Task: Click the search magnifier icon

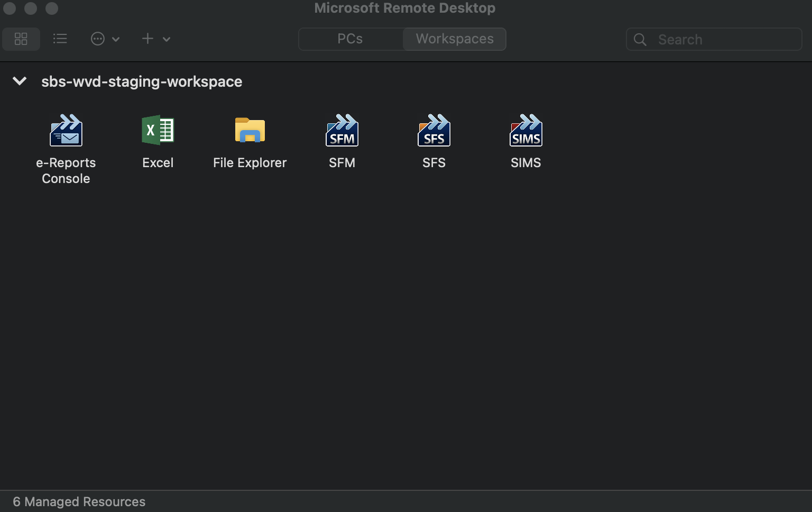Action: click(x=640, y=40)
